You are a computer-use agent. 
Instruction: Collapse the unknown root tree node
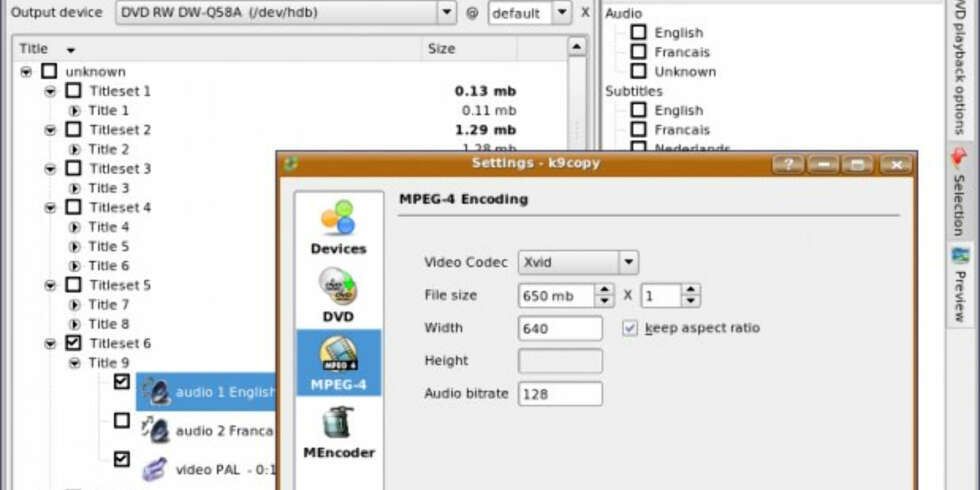pyautogui.click(x=26, y=72)
